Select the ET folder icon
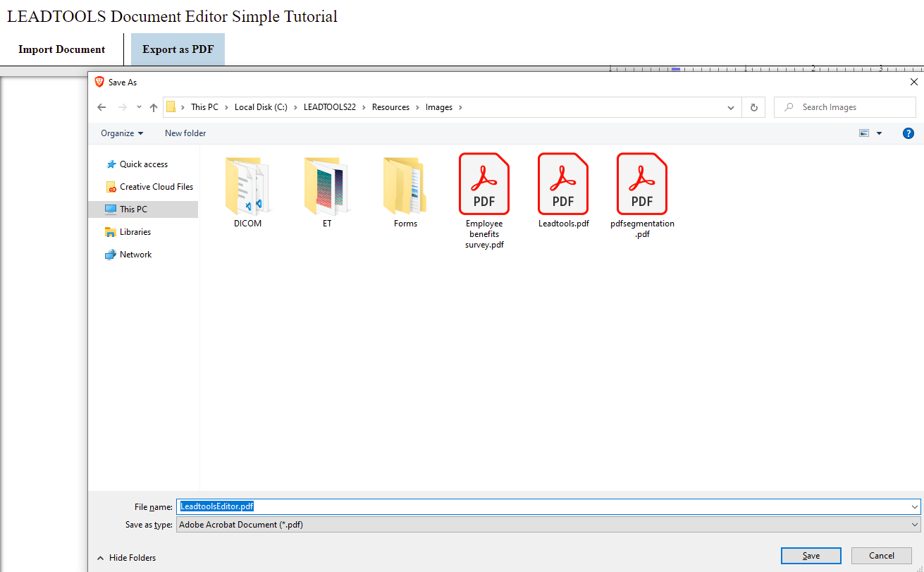This screenshot has height=572, width=924. [326, 185]
